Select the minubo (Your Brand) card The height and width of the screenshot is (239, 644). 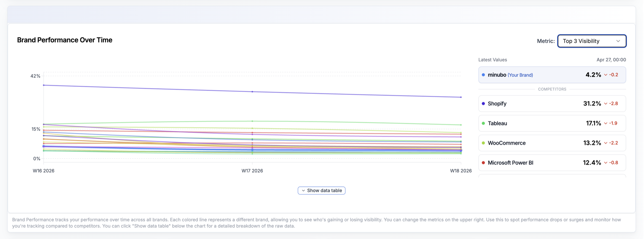tap(552, 75)
